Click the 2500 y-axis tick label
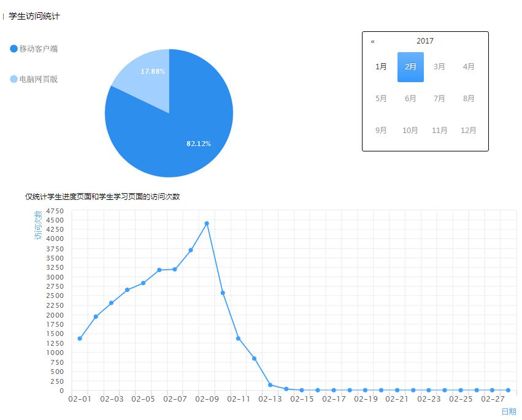The width and height of the screenshot is (522, 420). 55,296
